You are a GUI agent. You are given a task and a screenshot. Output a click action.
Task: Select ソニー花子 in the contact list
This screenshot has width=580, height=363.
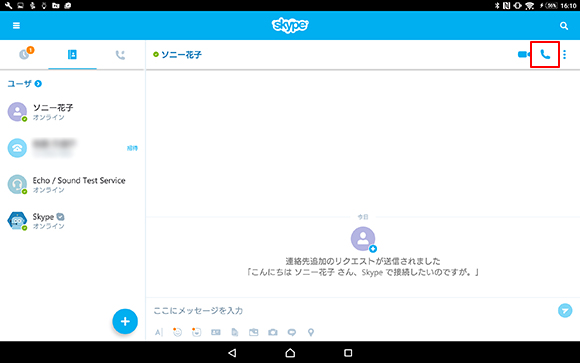click(x=72, y=112)
